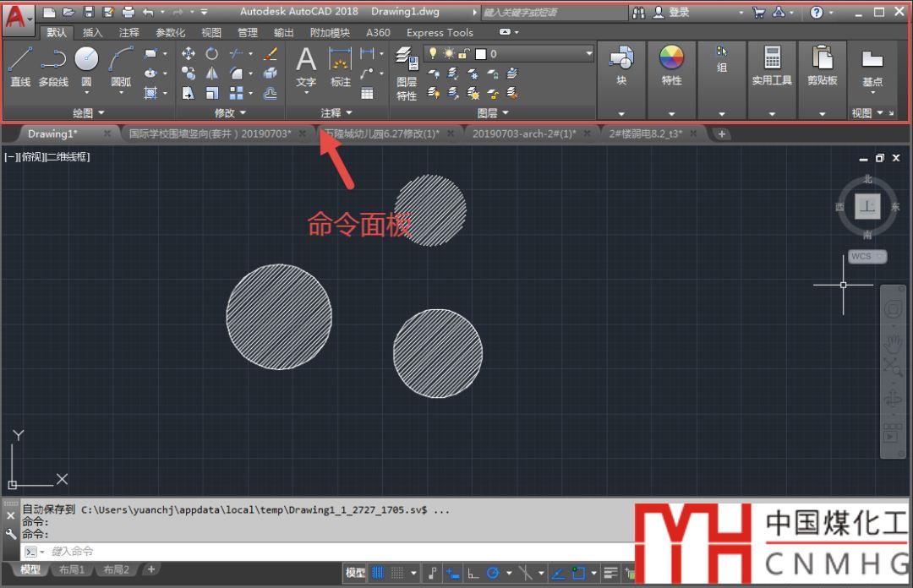The width and height of the screenshot is (913, 588).
Task: Toggle the layer on/off lightbulb icon
Action: 433,53
